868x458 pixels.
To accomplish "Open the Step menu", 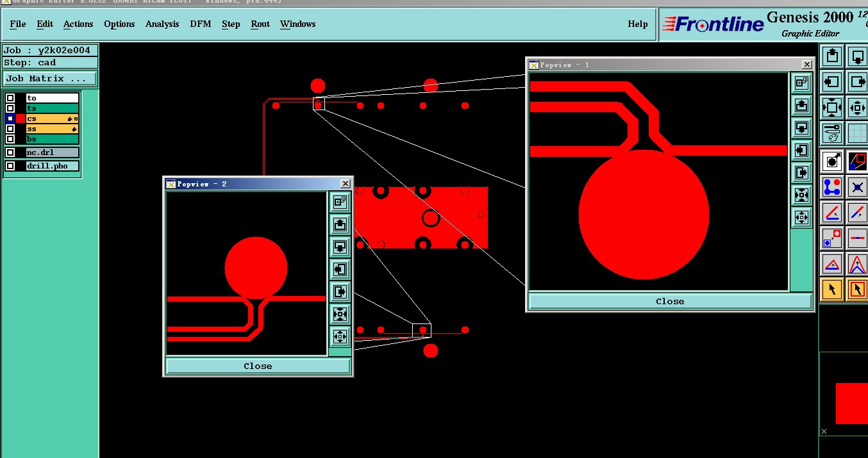I will 231,24.
